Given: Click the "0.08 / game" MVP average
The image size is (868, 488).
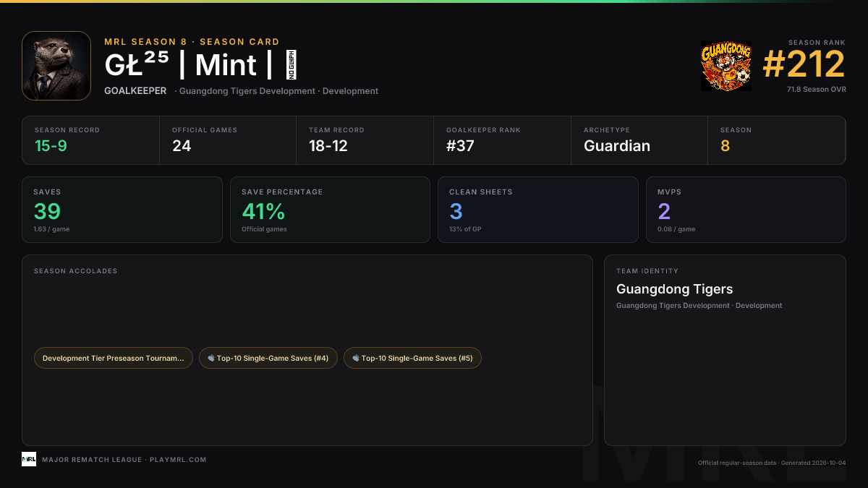Looking at the screenshot, I should point(676,229).
